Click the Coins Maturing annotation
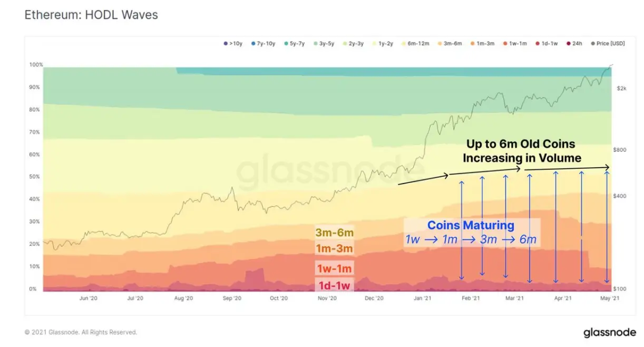Viewport: 644px width, 347px height. coord(471,226)
